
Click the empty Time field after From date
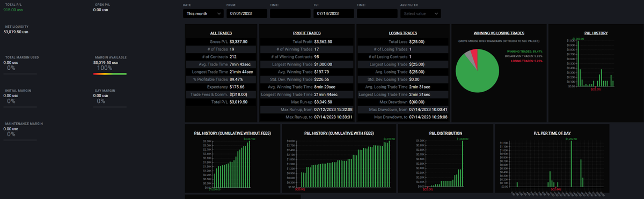coord(290,13)
